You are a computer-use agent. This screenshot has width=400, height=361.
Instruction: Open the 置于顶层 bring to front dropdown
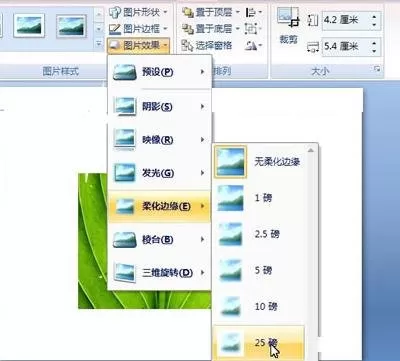pos(211,12)
